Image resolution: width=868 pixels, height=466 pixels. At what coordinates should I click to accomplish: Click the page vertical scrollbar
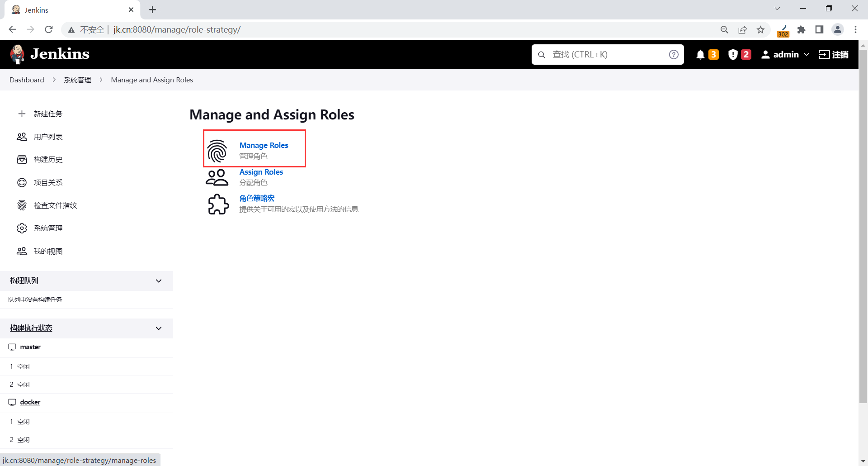click(x=863, y=226)
